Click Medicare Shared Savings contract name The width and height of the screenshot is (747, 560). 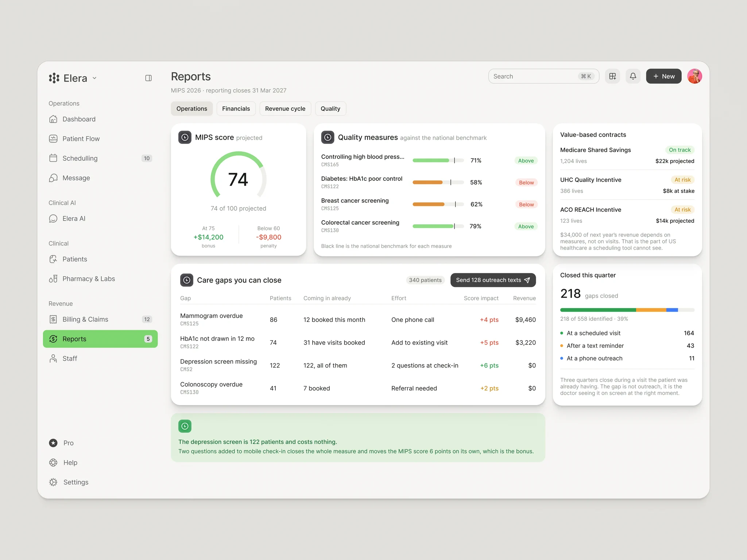point(596,150)
